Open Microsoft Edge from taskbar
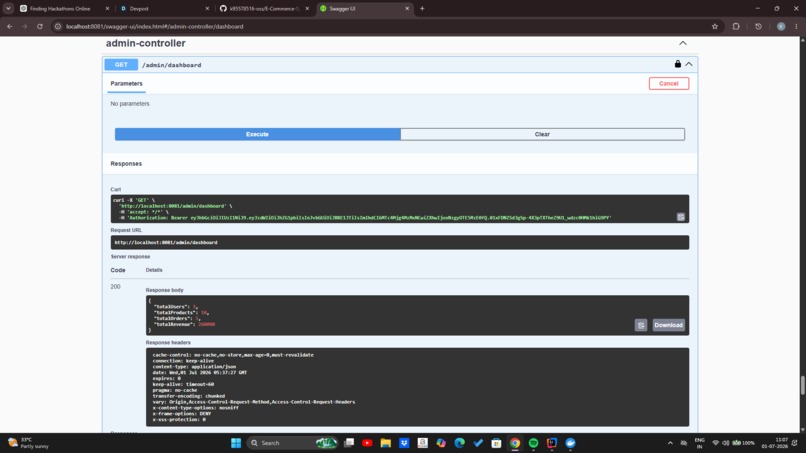This screenshot has width=806, height=453. pos(460,443)
